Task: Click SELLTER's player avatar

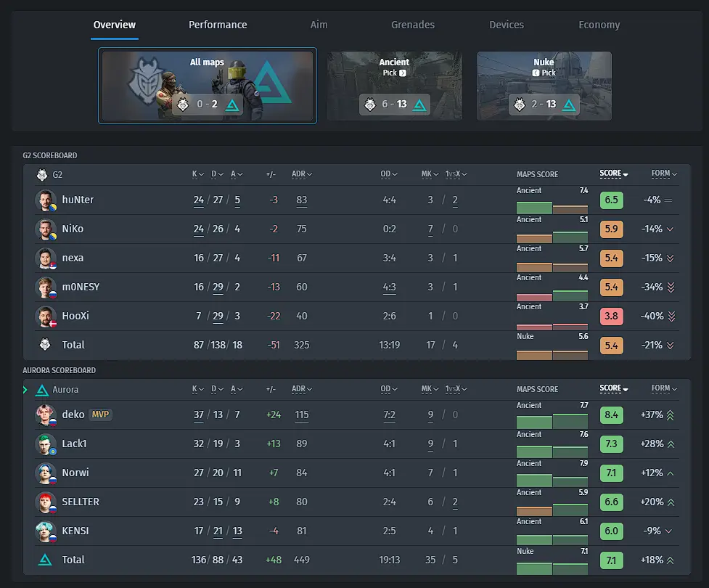Action: (x=46, y=502)
